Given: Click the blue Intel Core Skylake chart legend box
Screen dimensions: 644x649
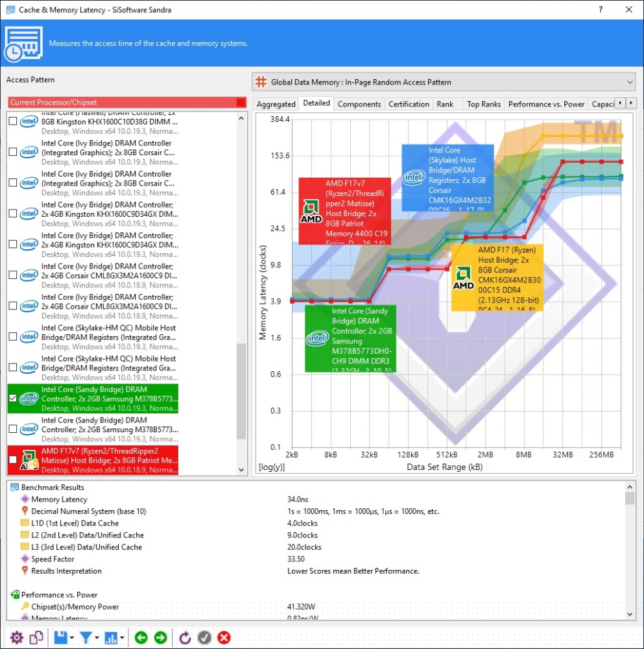Looking at the screenshot, I should click(448, 178).
